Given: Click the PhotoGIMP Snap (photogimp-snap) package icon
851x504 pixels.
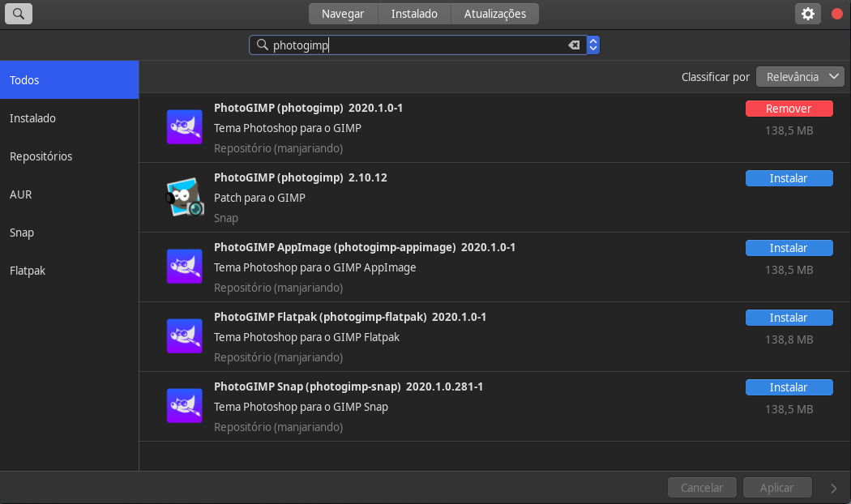Looking at the screenshot, I should point(185,406).
